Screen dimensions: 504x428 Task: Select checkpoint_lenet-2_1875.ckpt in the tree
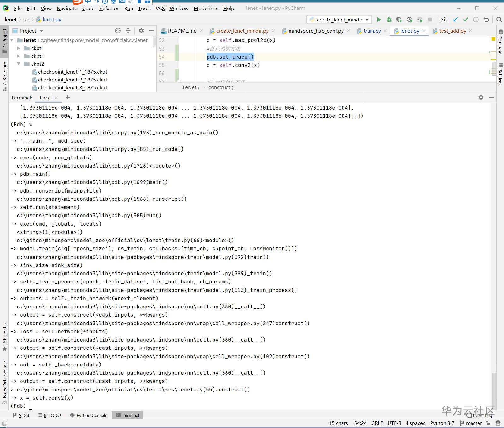(x=73, y=80)
